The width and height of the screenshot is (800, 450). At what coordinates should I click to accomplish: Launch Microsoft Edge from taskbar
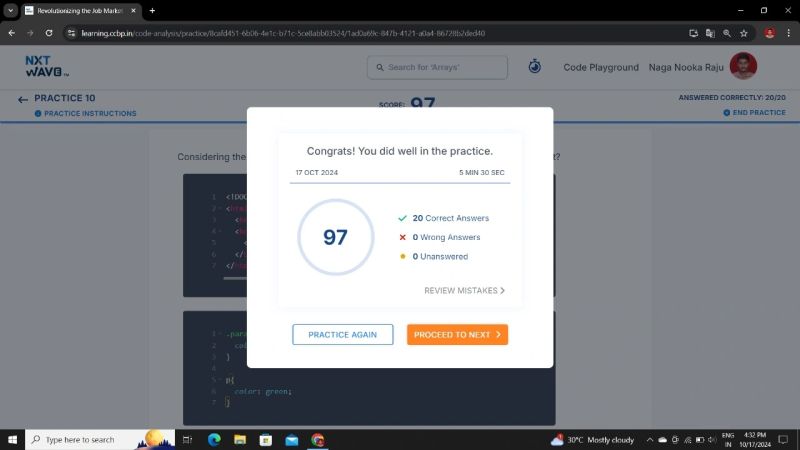click(x=214, y=439)
